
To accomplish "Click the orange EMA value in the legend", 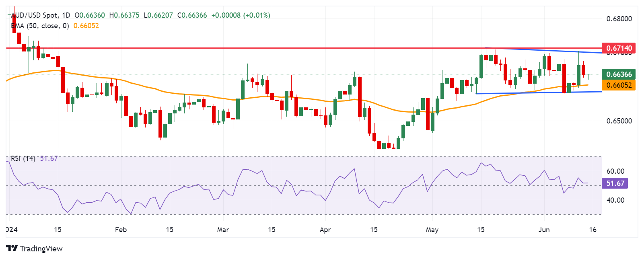I will (x=86, y=26).
